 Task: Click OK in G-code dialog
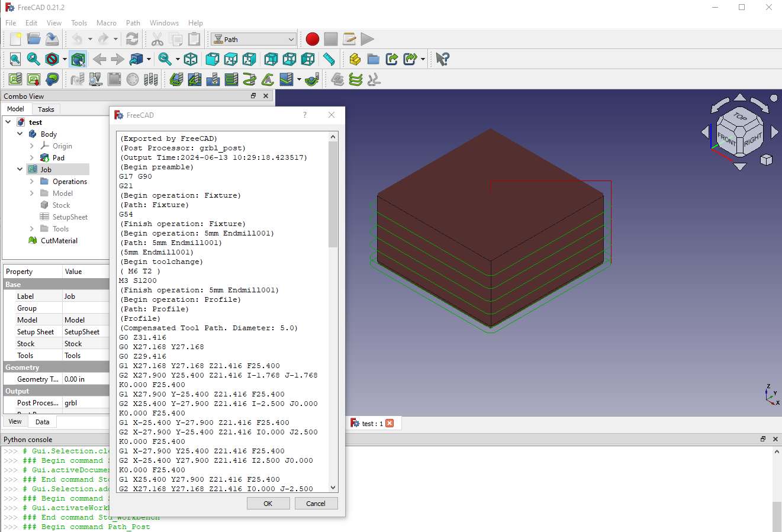pos(268,504)
